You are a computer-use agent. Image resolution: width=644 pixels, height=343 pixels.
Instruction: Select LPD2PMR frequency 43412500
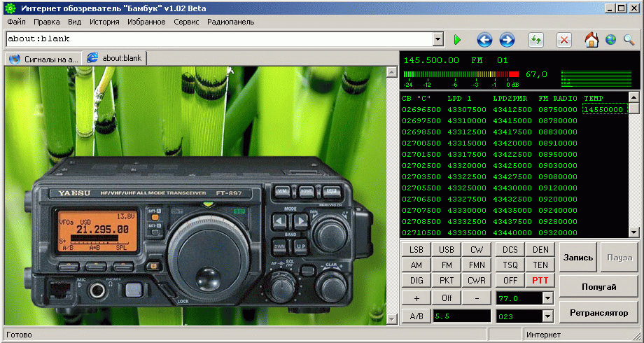(512, 110)
